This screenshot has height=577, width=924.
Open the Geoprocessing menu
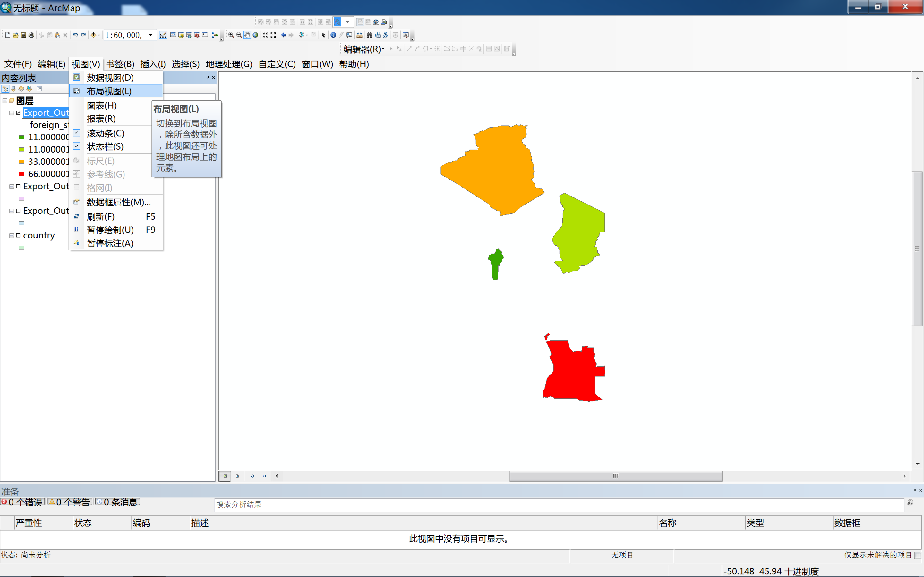point(229,64)
